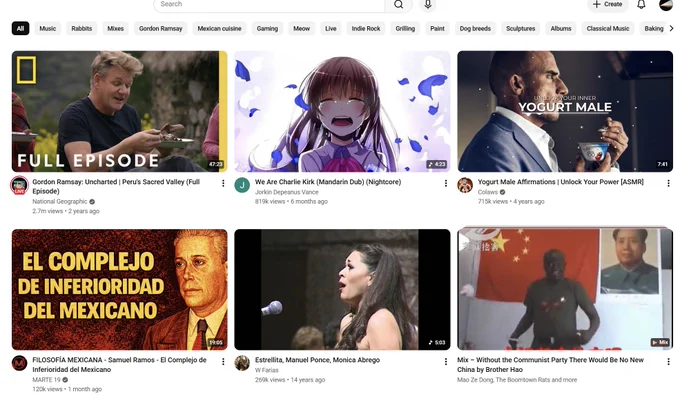The width and height of the screenshot is (680, 403).
Task: Select the Rabbits filter chip
Action: click(82, 29)
